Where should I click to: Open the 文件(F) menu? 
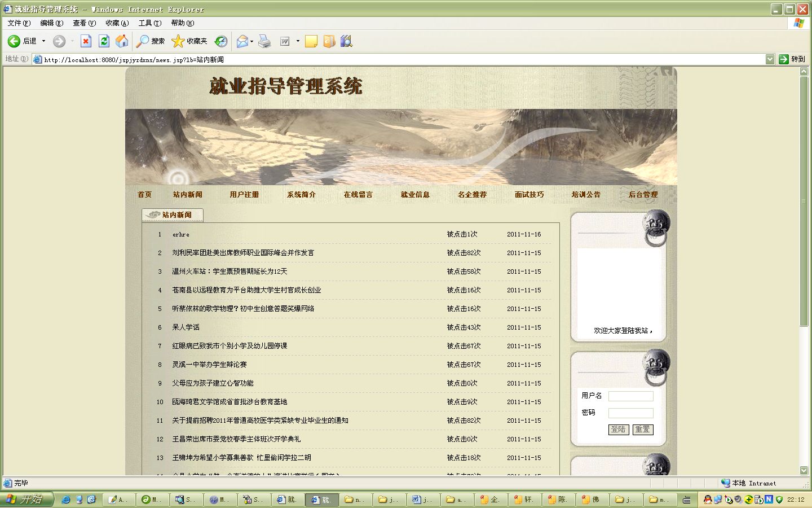tap(19, 23)
